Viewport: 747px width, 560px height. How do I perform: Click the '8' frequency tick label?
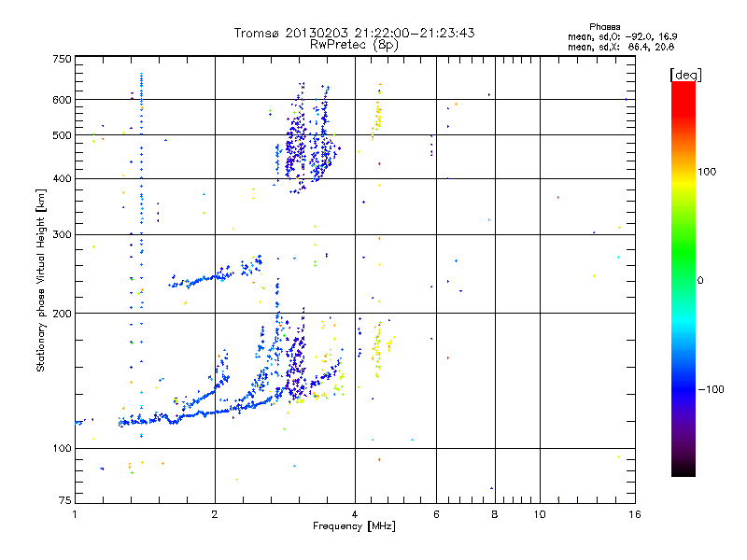tap(495, 514)
